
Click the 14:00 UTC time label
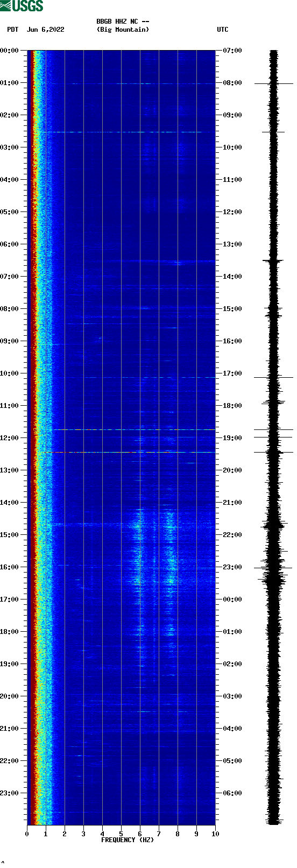pyautogui.click(x=232, y=277)
